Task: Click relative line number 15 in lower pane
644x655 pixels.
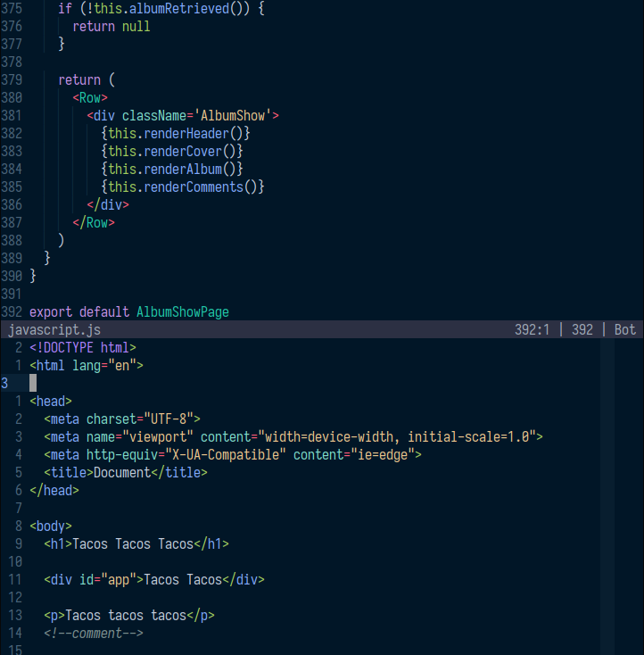Action: [15, 650]
